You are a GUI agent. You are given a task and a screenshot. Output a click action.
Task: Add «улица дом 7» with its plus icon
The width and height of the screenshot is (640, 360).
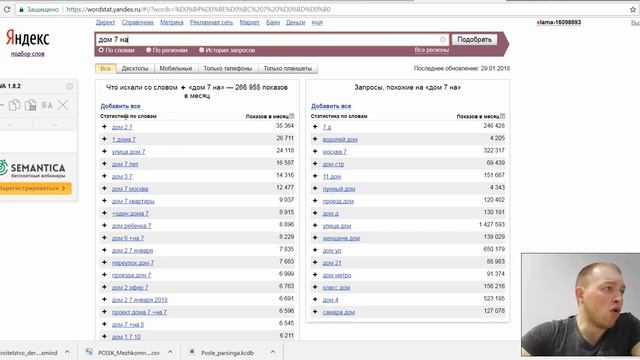click(x=104, y=151)
